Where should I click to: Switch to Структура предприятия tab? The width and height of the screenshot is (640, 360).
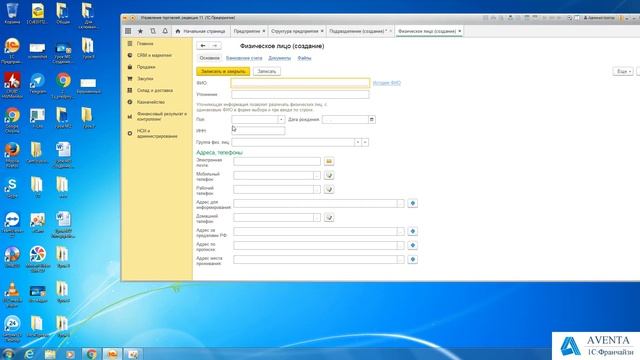coord(295,31)
